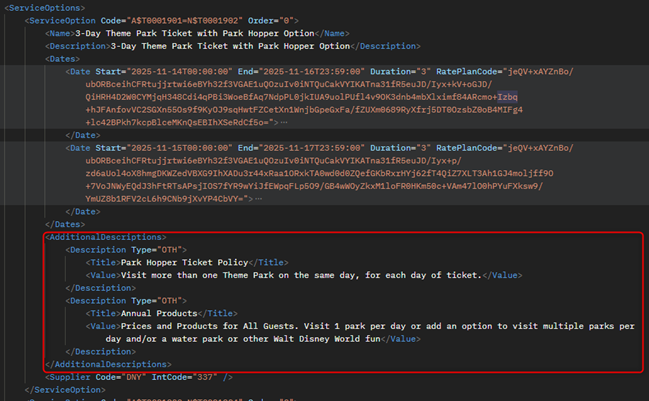This screenshot has width=649, height=401.
Task: Click the closing Description tag after the Annual Products value
Action: (101, 352)
